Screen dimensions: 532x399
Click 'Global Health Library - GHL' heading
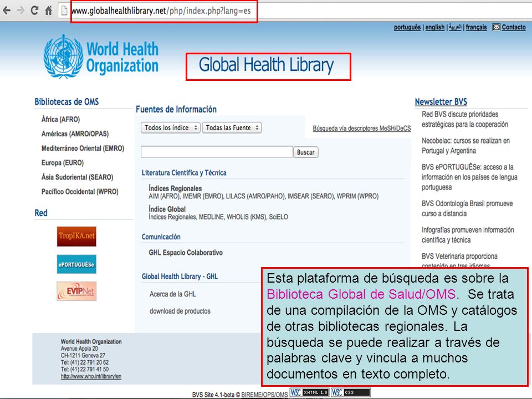180,277
